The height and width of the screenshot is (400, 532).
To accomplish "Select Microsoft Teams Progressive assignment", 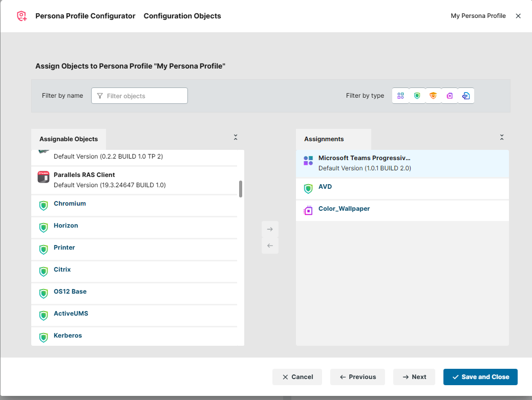I will tap(402, 164).
